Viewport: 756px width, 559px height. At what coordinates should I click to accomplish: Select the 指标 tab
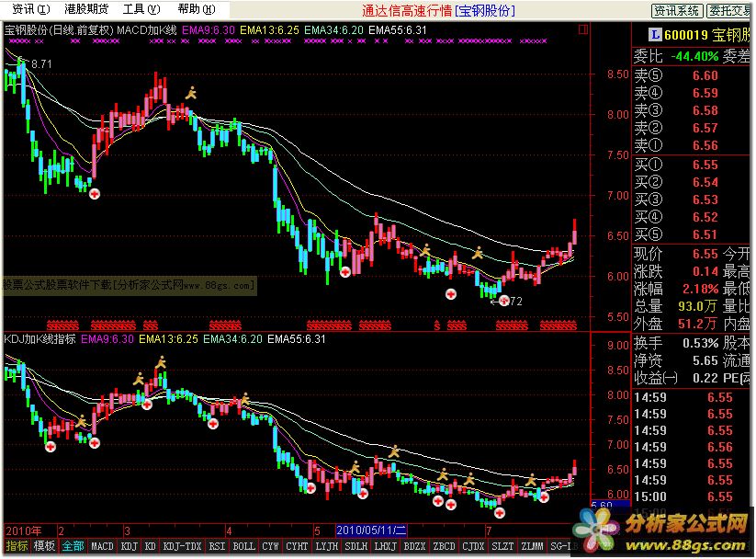17,546
